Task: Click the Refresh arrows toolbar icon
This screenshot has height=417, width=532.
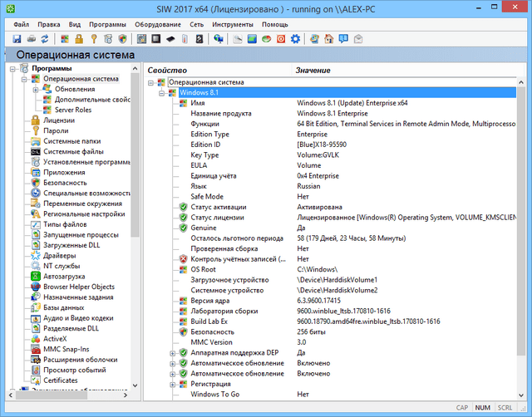Action: [44, 38]
